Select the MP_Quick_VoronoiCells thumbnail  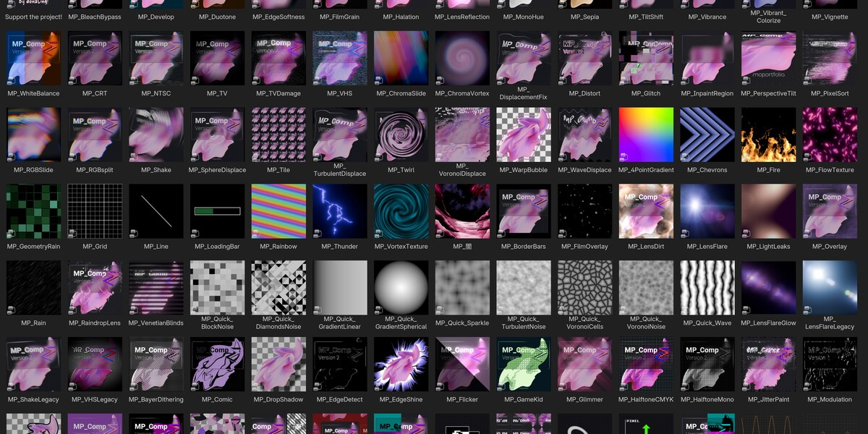[x=585, y=288]
